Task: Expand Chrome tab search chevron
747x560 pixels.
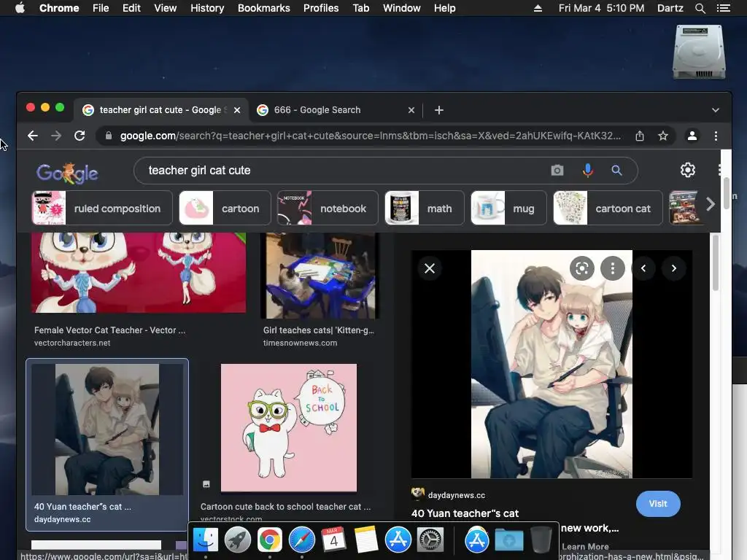Action: (715, 110)
